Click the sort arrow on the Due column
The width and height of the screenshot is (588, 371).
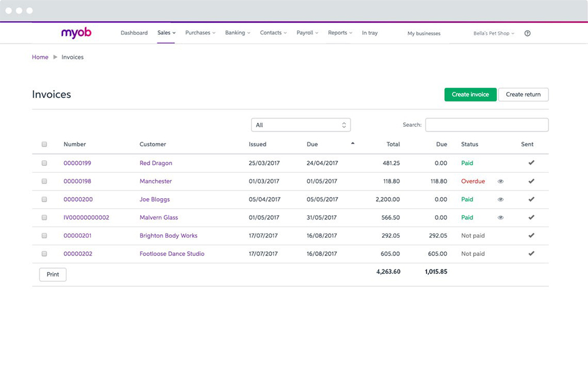pyautogui.click(x=354, y=143)
